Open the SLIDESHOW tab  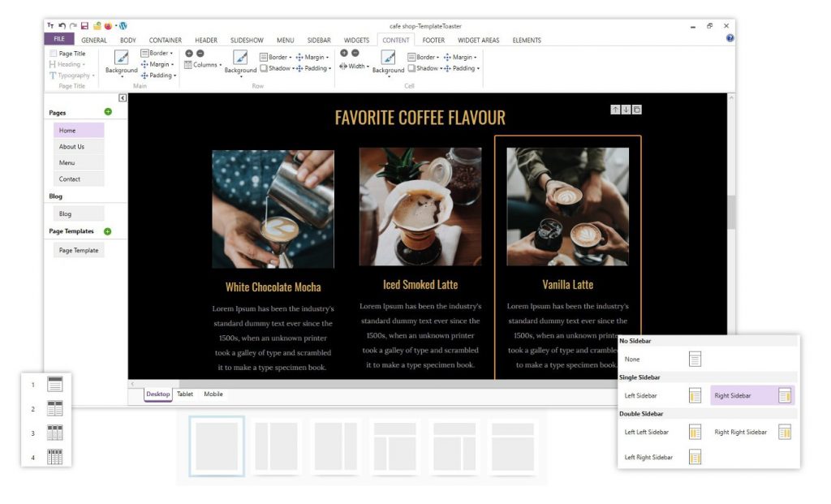pos(247,39)
